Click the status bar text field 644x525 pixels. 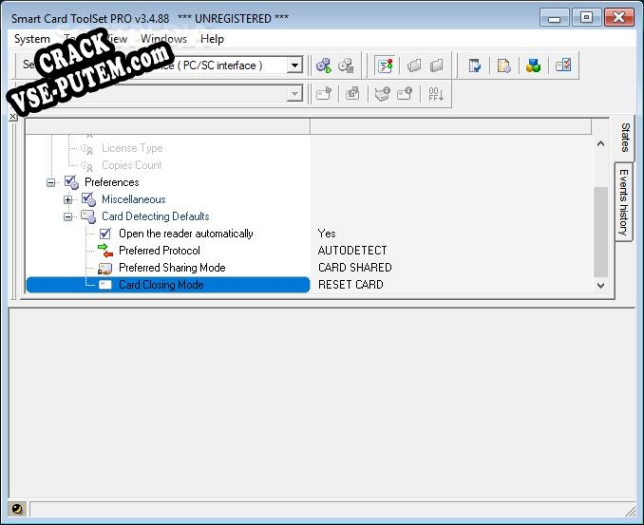pyautogui.click(x=332, y=509)
